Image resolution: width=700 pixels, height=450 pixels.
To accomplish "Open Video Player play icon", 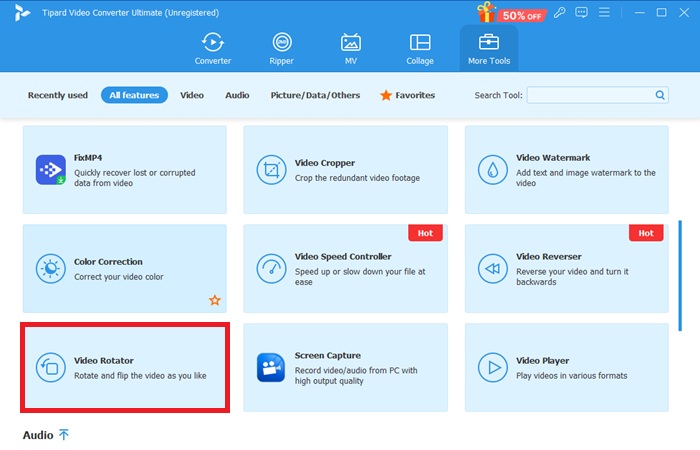I will tap(492, 368).
